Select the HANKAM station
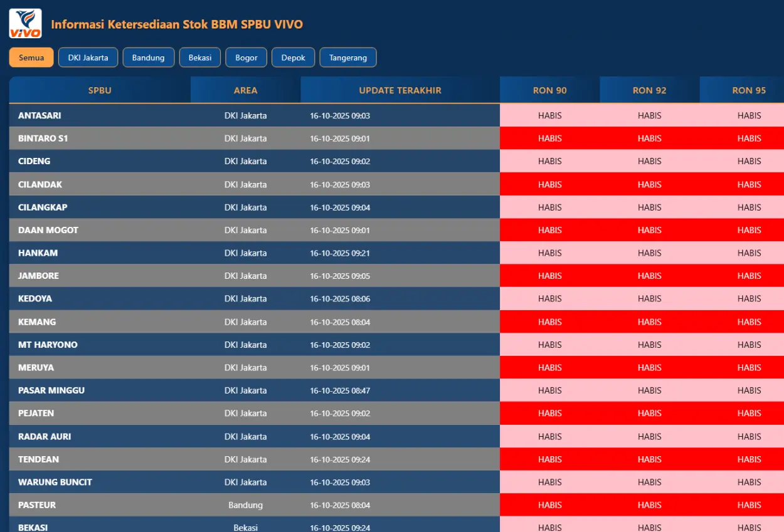The height and width of the screenshot is (532, 784). [x=38, y=253]
